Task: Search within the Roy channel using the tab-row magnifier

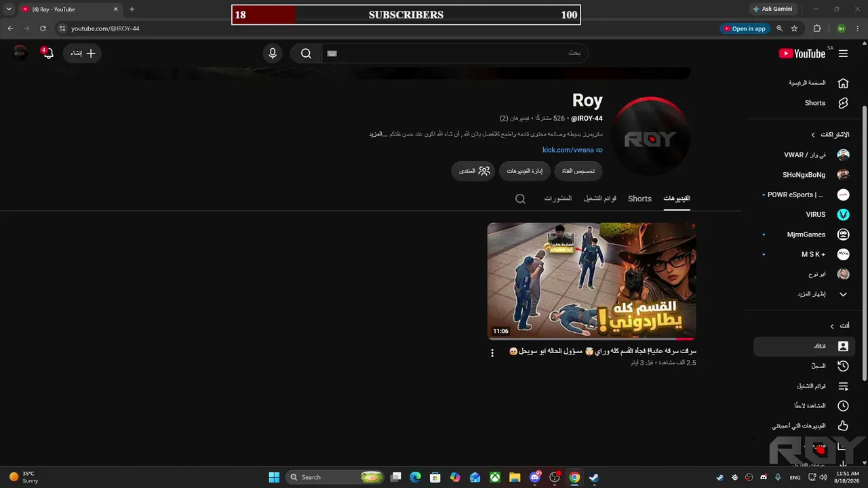Action: pos(520,199)
